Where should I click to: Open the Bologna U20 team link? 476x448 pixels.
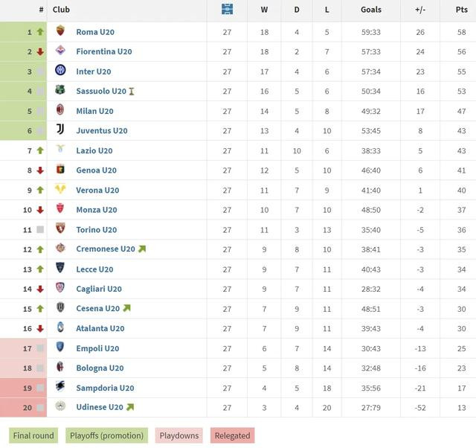click(x=100, y=368)
